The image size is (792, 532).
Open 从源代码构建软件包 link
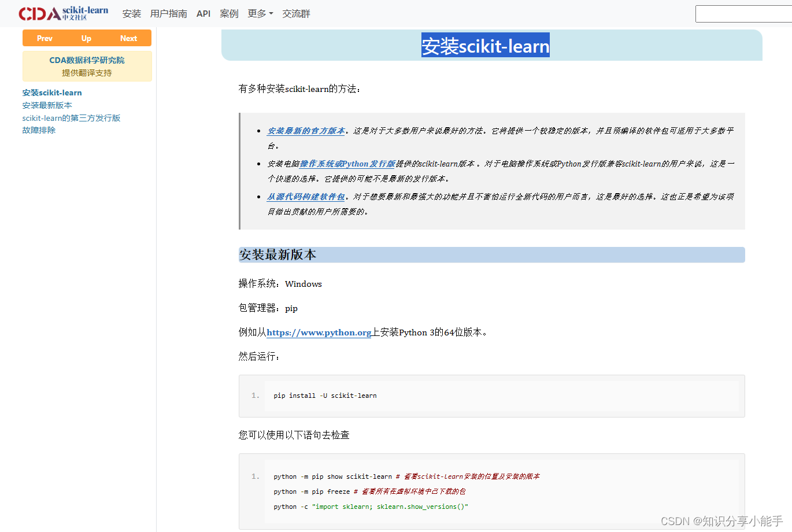[306, 197]
